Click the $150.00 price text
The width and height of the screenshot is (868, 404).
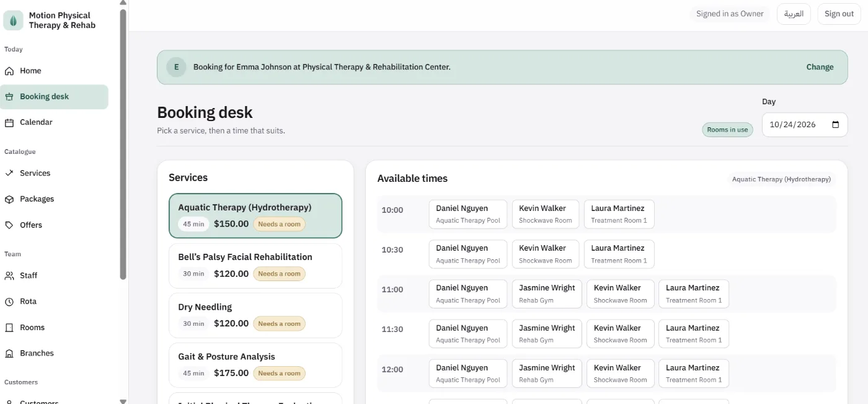(231, 224)
